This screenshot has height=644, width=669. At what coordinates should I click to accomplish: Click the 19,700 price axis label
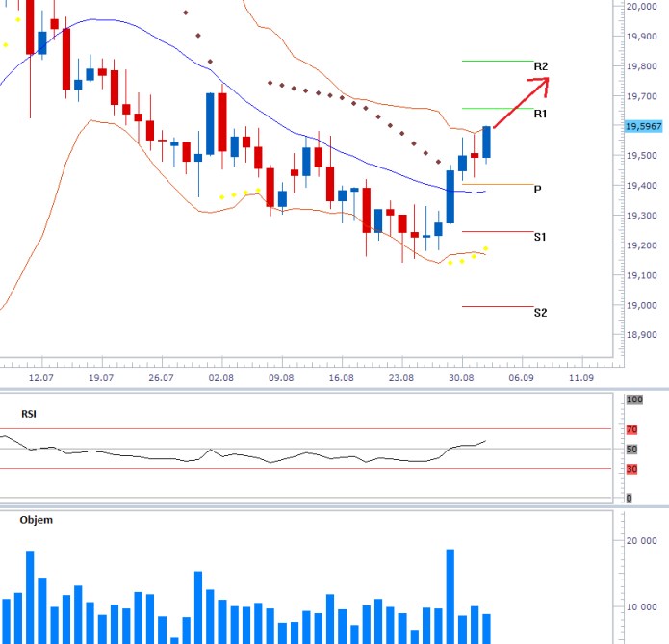point(641,96)
